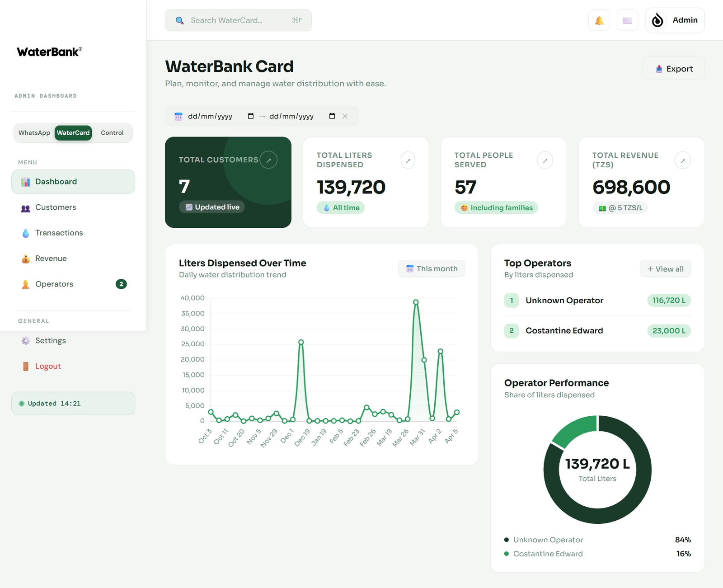Viewport: 723px width, 588px height.
Task: Click the Settings gear icon
Action: (25, 340)
